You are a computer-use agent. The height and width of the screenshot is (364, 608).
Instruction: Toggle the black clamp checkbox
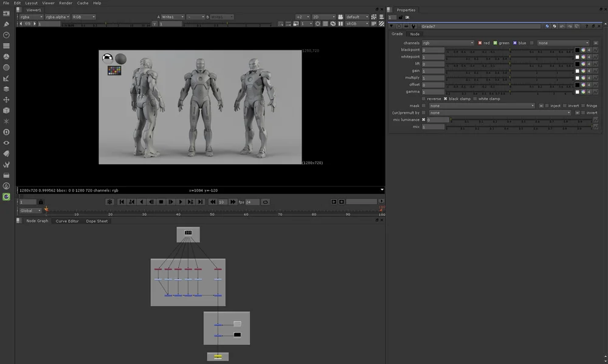point(445,99)
